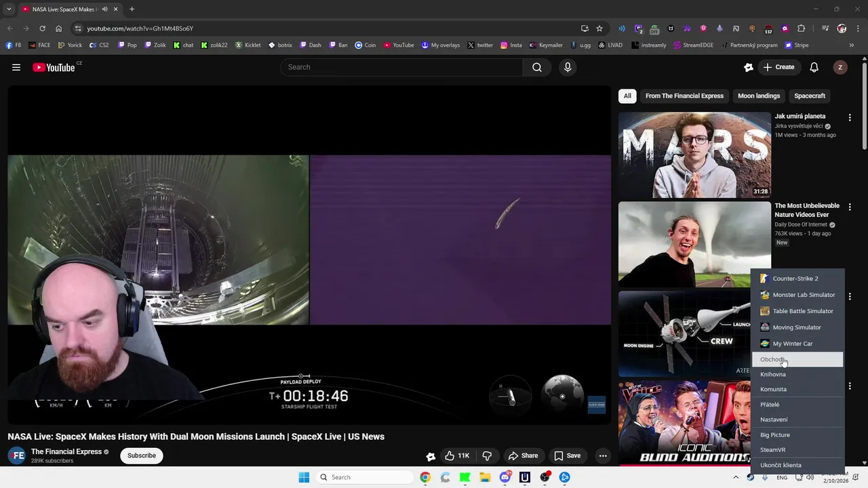Go to the browser home page icon
The height and width of the screenshot is (488, 868).
point(58,28)
